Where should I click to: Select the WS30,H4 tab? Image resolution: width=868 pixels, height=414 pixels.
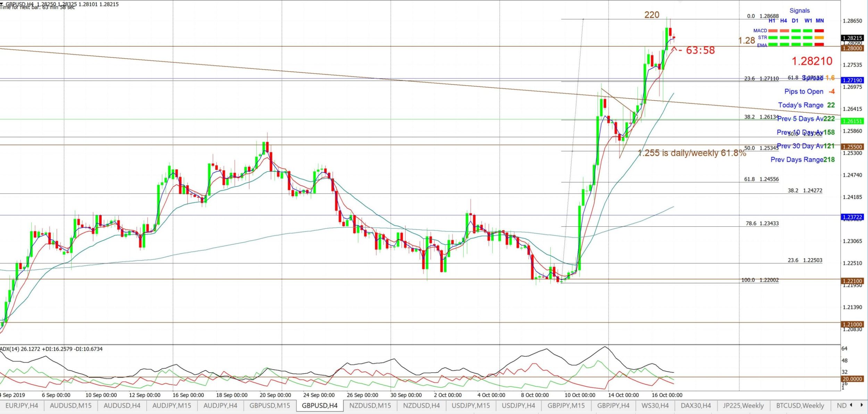point(655,405)
